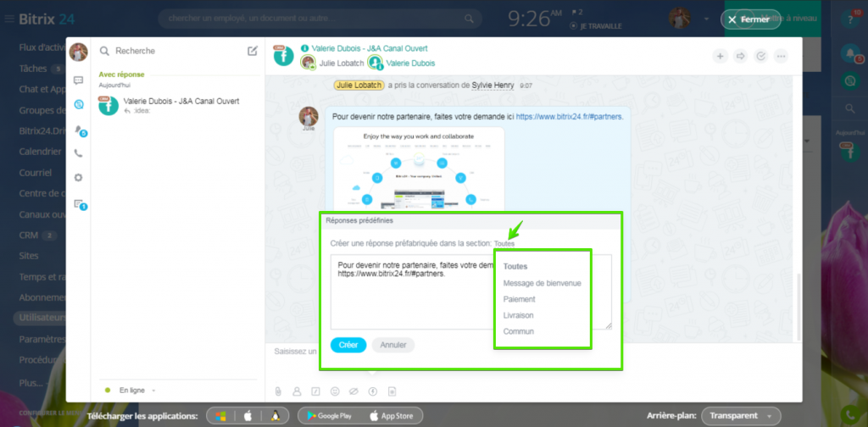This screenshot has height=427, width=868.
Task: Click the main search bar for employees
Action: [320, 19]
